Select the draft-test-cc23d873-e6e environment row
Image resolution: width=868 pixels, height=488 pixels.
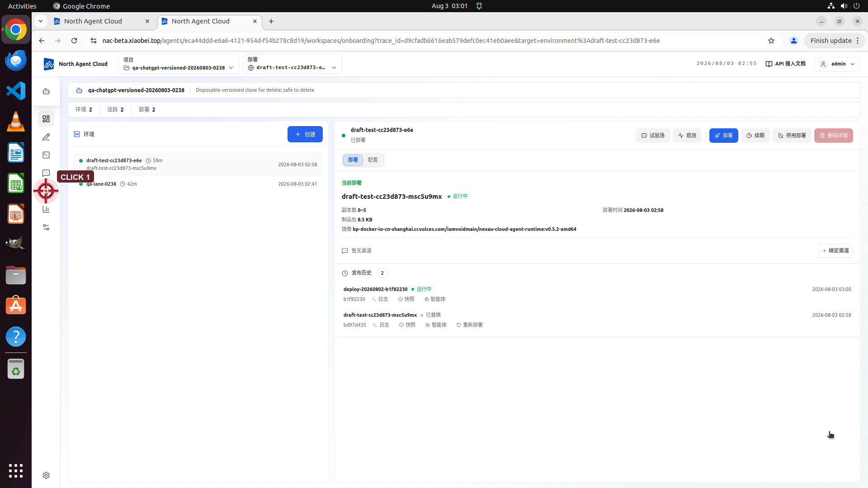pos(198,164)
